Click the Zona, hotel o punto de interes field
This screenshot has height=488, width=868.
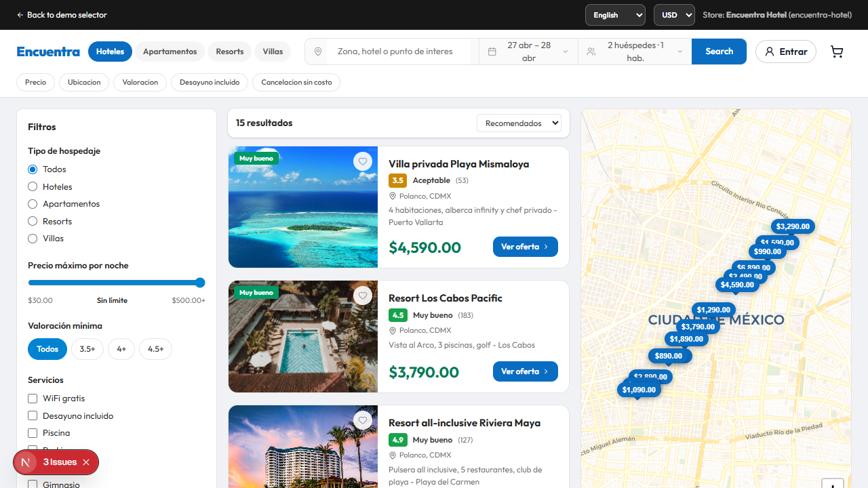(399, 52)
